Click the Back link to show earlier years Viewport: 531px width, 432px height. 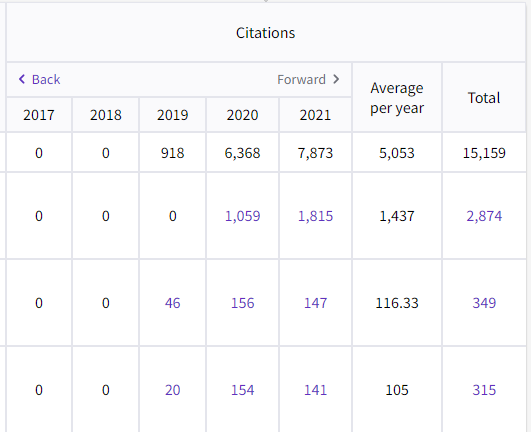46,80
